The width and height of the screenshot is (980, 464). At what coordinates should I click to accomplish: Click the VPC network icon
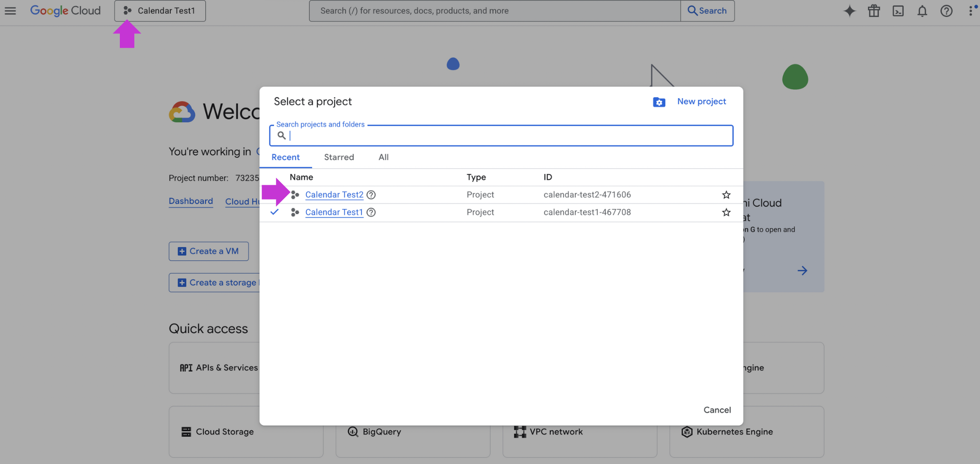click(x=520, y=432)
